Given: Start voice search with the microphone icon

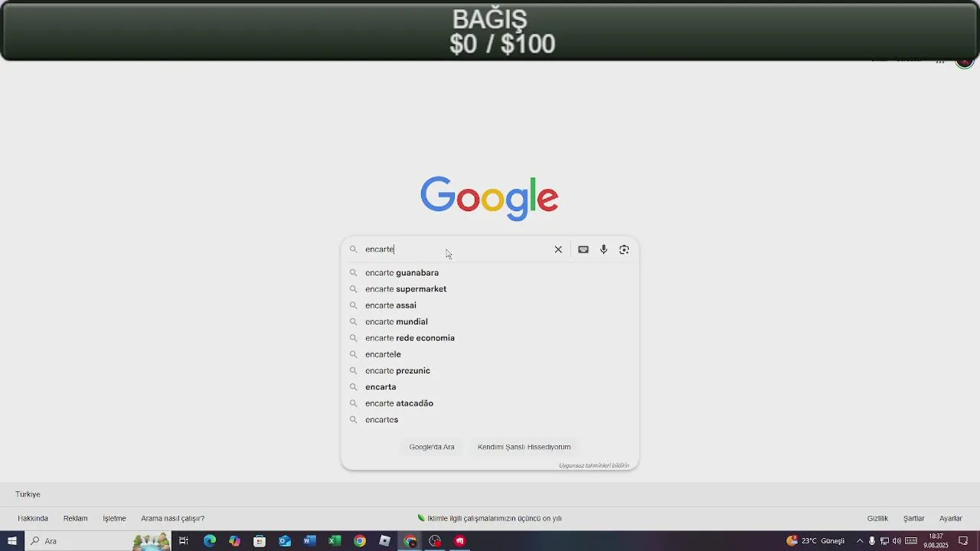Looking at the screenshot, I should pos(603,249).
